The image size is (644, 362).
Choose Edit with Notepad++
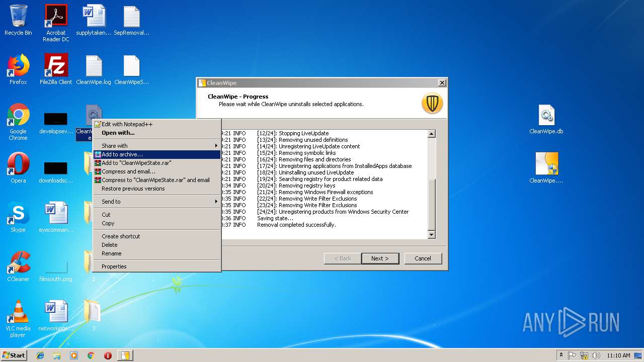(157, 124)
